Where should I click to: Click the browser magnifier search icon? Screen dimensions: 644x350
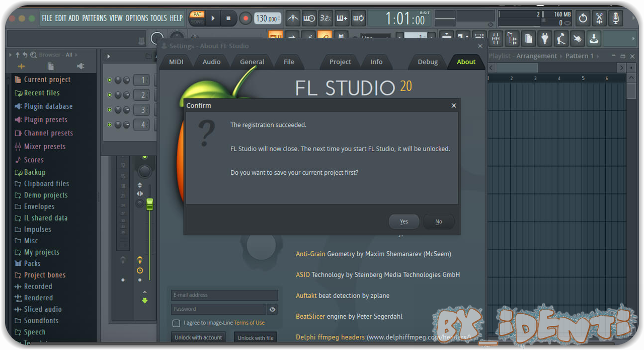(33, 55)
